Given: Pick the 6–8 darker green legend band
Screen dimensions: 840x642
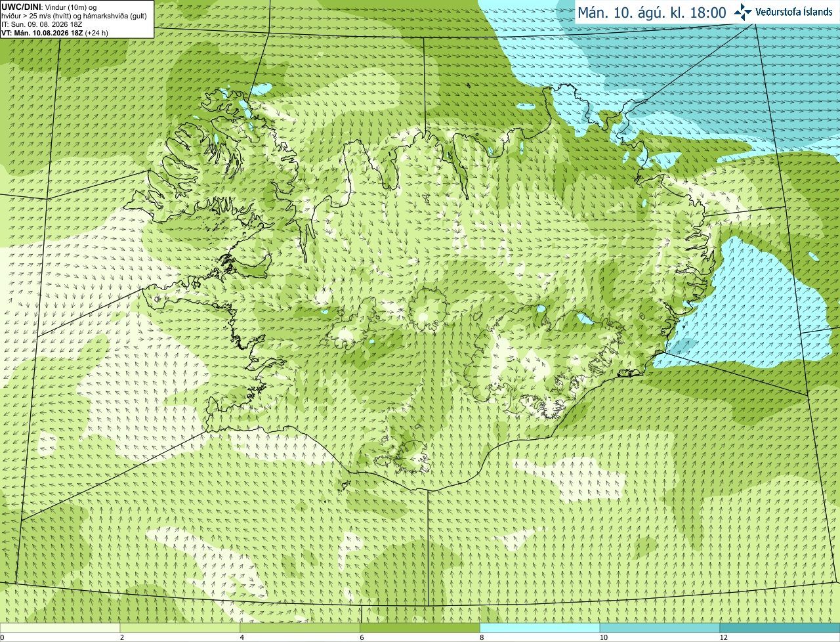Looking at the screenshot, I should [420, 628].
